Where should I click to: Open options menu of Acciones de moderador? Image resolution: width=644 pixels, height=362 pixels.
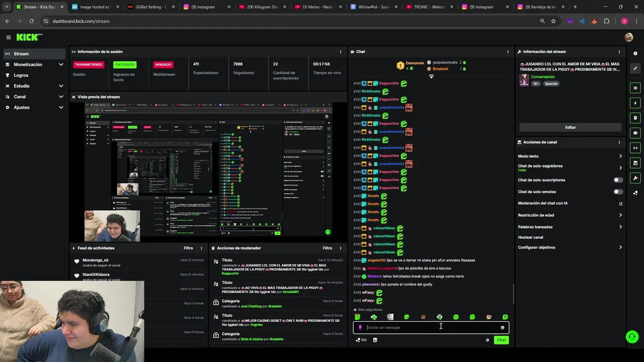(x=341, y=248)
